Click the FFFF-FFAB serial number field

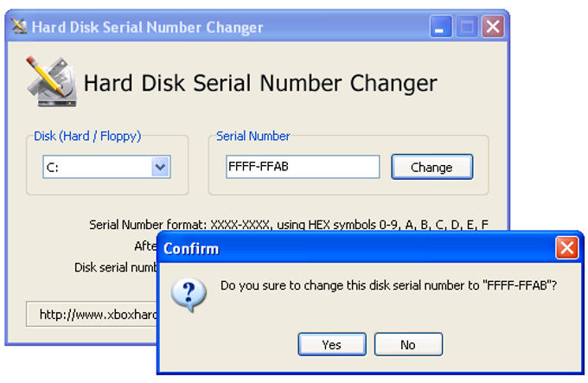(302, 167)
